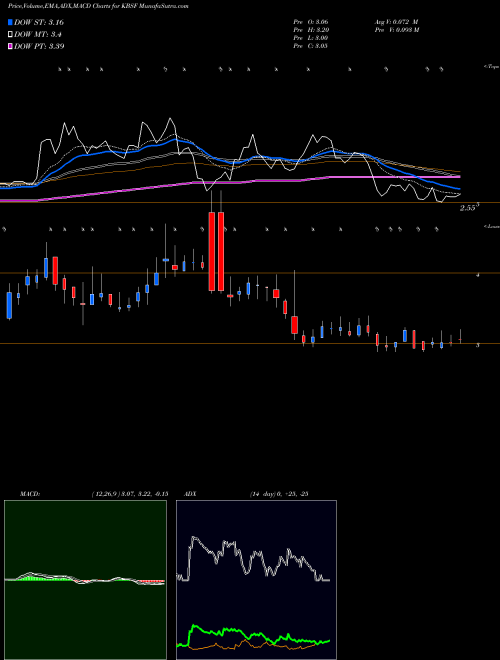Viewport: 500px width, 660px height.
Task: Click the blue DOW ST legend swatch
Action: click(x=10, y=22)
